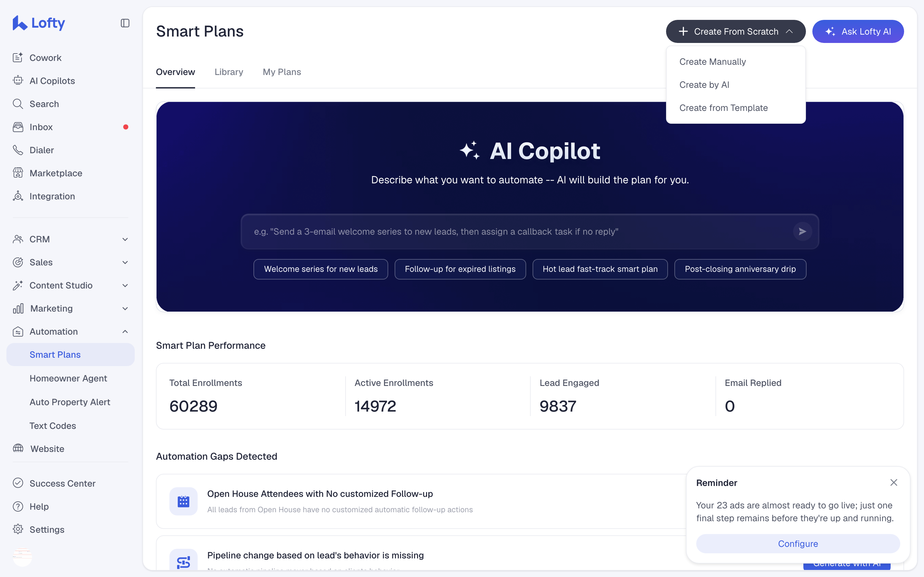Click the Ask Lofty AI button
The image size is (924, 577).
point(858,31)
